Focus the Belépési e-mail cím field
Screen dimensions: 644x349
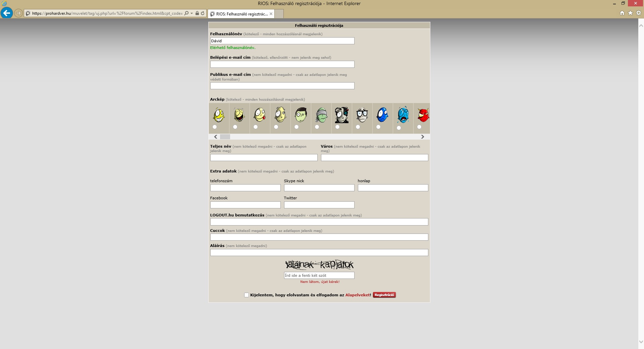pos(282,64)
